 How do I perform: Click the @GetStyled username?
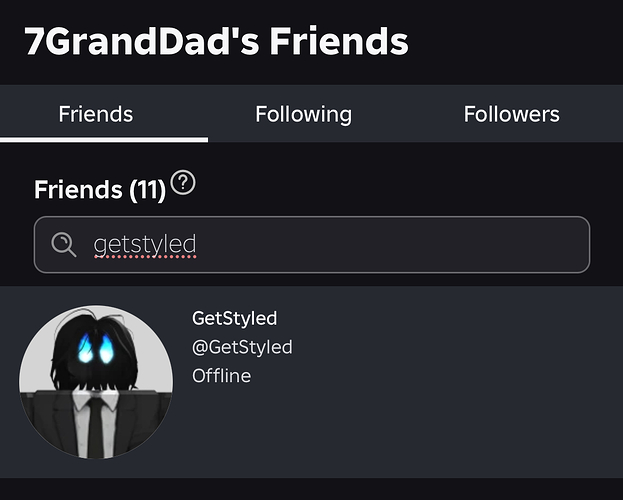[x=241, y=347]
